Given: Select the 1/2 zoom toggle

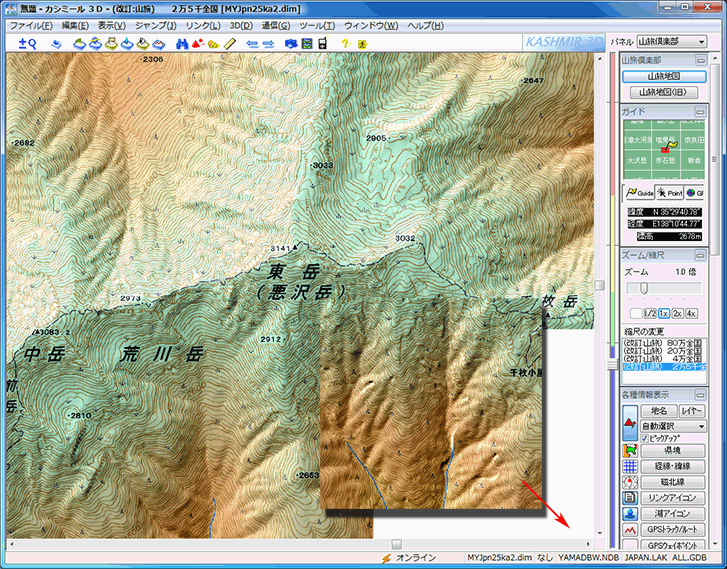Looking at the screenshot, I should click(x=649, y=313).
